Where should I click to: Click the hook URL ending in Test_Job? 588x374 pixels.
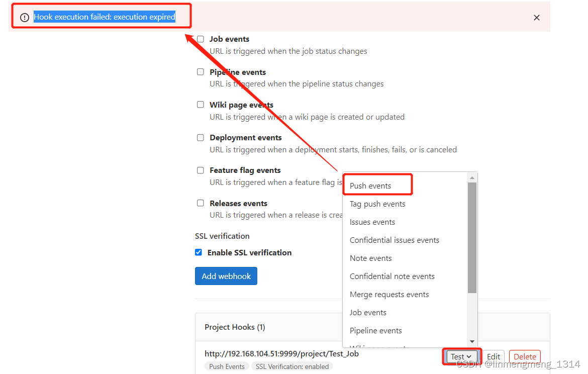(281, 354)
